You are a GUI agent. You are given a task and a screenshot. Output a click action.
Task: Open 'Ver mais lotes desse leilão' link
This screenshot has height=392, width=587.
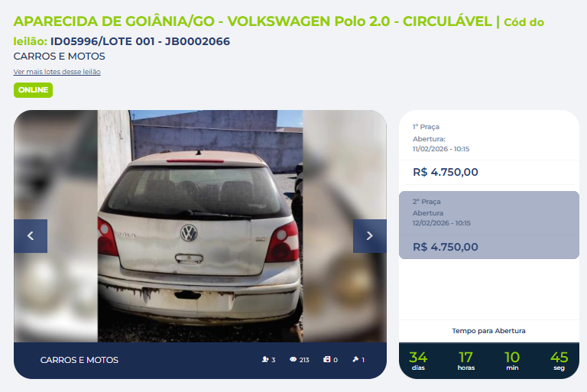click(x=57, y=72)
